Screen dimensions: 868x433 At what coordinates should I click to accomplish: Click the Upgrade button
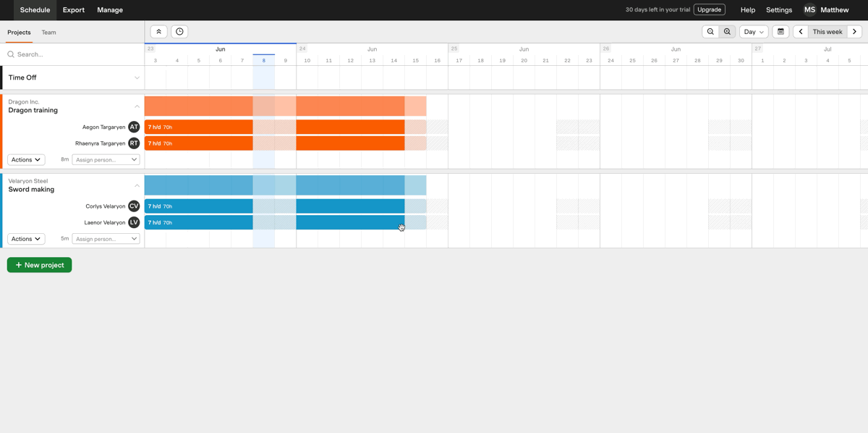coord(710,10)
